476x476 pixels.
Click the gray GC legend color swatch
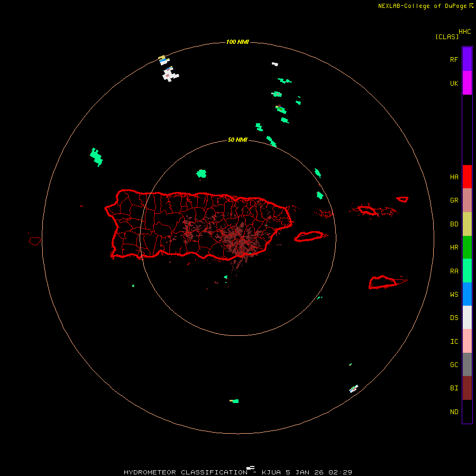pos(467,364)
